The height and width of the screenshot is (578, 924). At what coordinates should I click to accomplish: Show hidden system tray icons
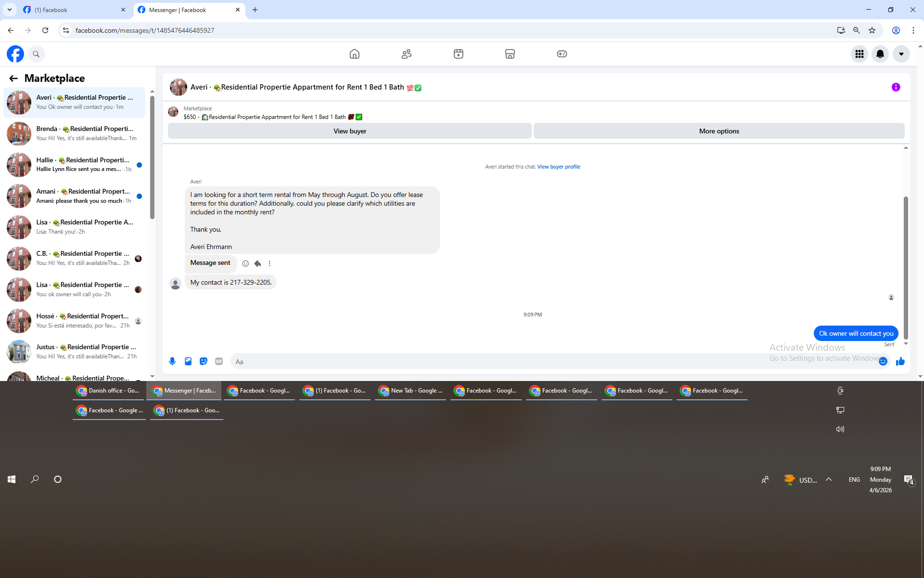tap(829, 479)
